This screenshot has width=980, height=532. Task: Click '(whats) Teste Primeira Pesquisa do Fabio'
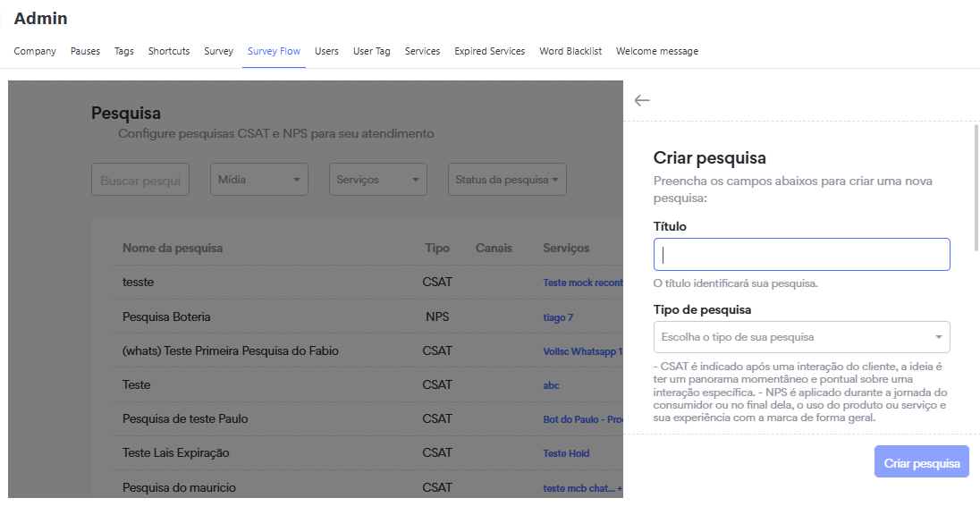click(231, 350)
